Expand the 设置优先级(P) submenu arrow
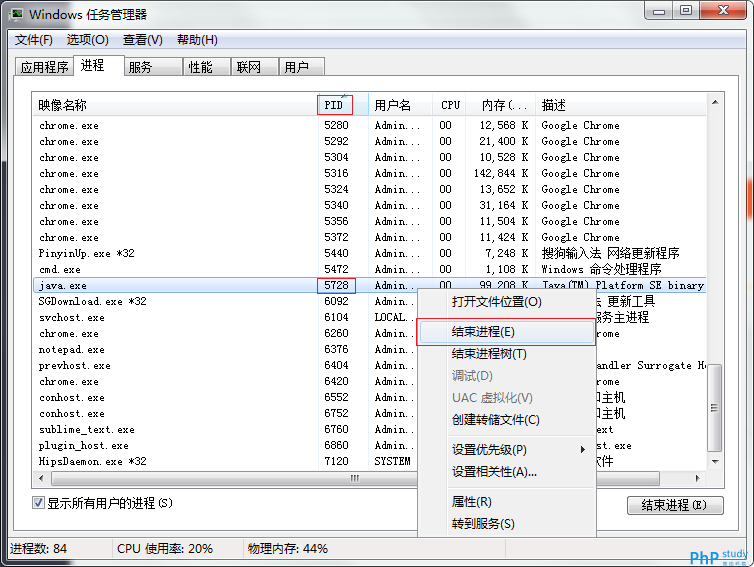Screen dimensions: 754x567 582,450
